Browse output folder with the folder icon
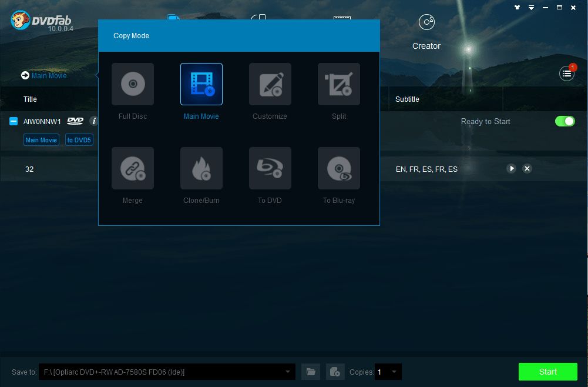This screenshot has width=588, height=387. tap(311, 372)
